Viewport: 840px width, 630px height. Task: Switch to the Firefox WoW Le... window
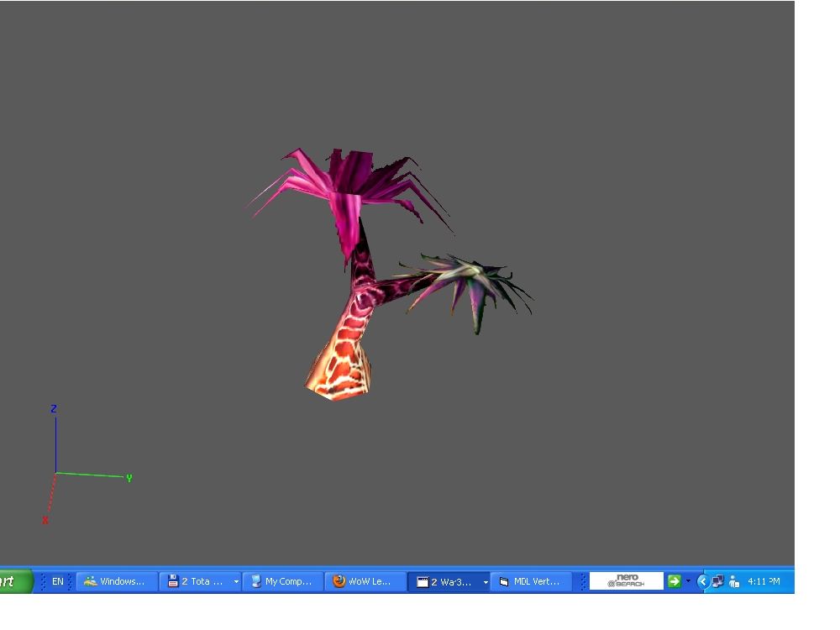click(365, 581)
